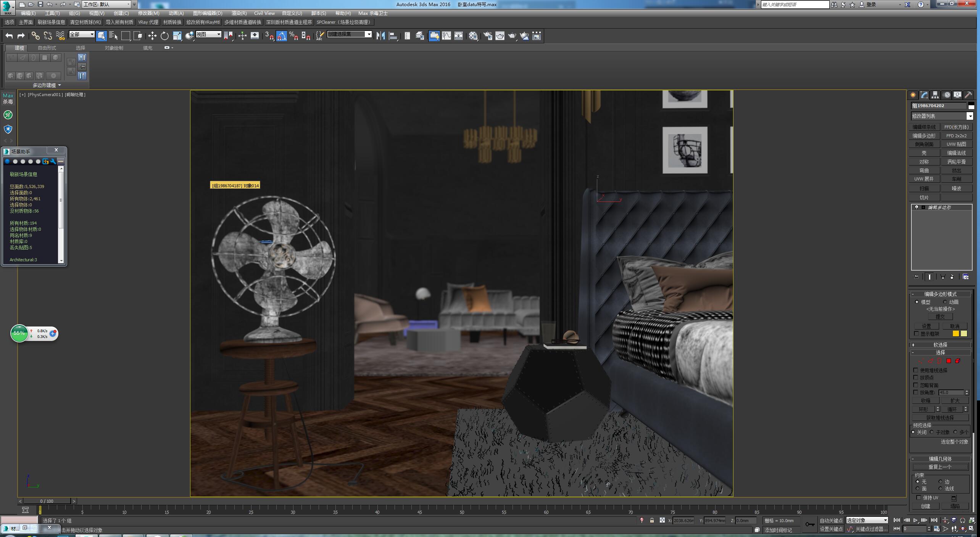Click the 扩大 button
Screen dimensions: 980x537
[955, 400]
